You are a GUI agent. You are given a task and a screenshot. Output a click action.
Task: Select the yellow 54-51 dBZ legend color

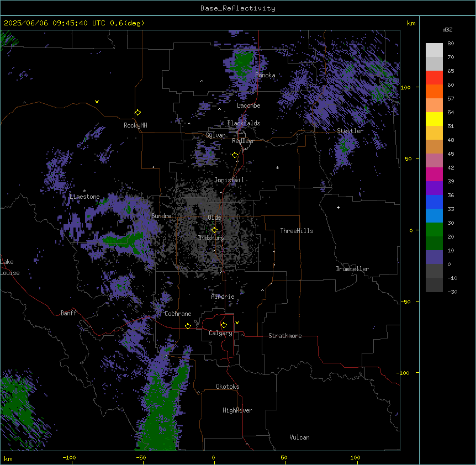tap(434, 119)
